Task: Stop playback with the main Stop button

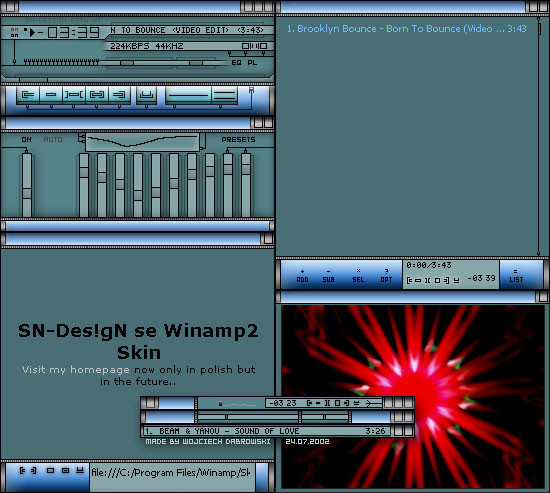Action: 97,95
